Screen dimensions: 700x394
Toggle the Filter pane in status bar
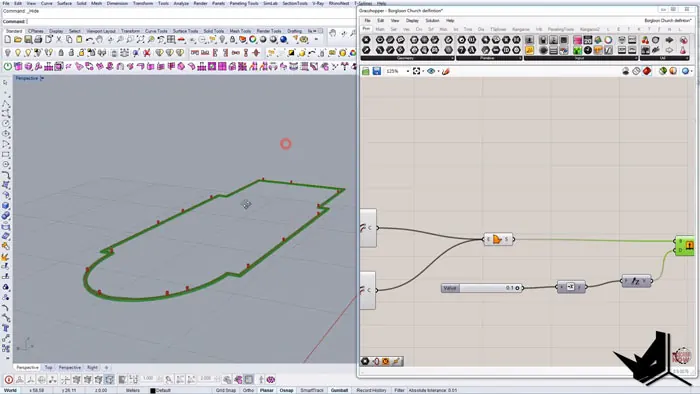pos(399,390)
